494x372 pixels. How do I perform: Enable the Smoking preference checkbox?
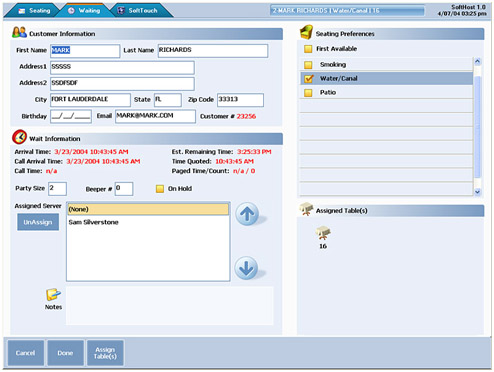(308, 65)
